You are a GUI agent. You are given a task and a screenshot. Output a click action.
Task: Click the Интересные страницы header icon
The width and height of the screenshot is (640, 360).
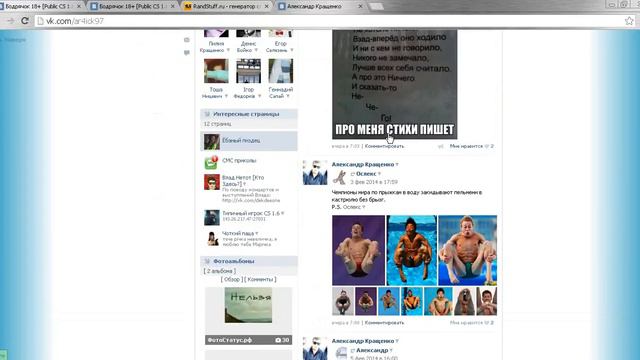click(207, 114)
